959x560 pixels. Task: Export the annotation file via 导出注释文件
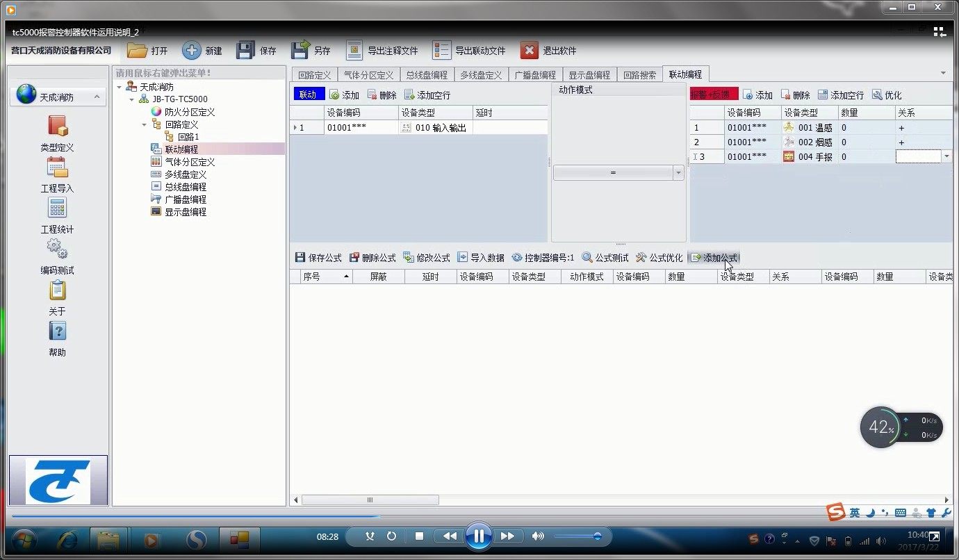(382, 50)
